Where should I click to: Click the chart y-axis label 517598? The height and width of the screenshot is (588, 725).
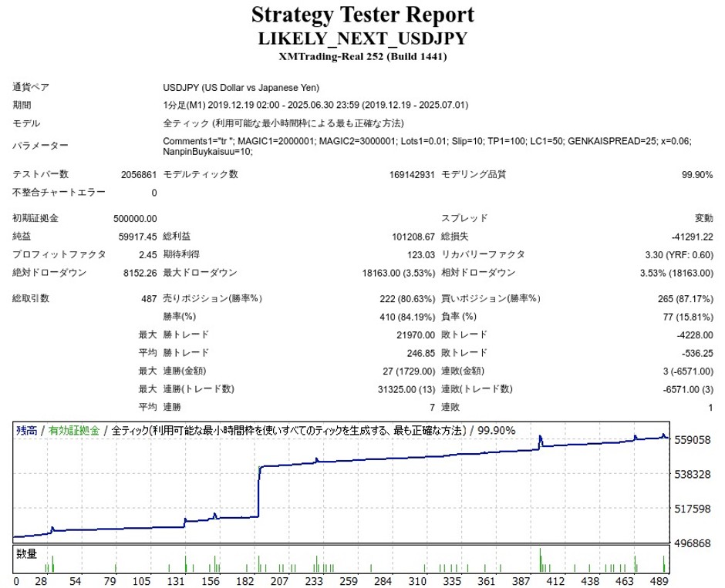click(x=692, y=509)
